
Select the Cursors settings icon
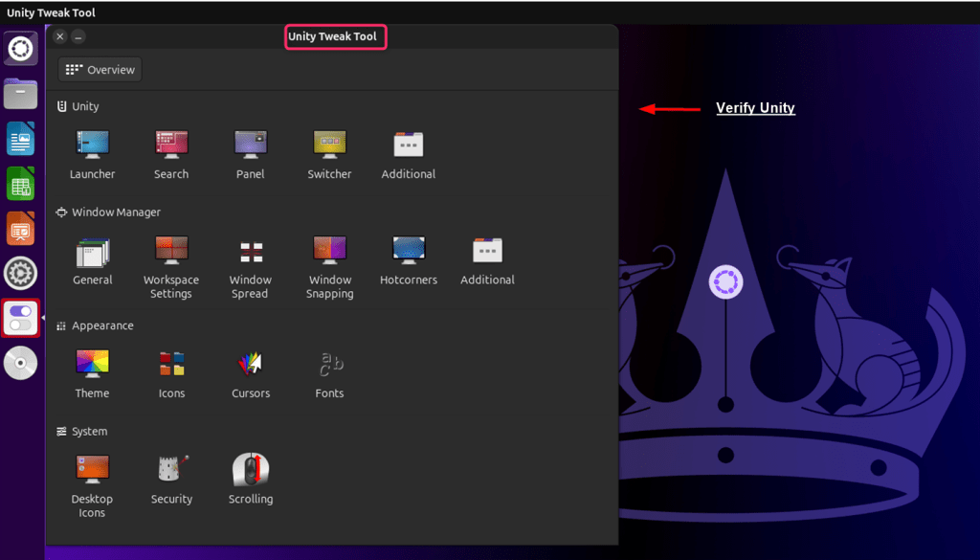click(250, 363)
